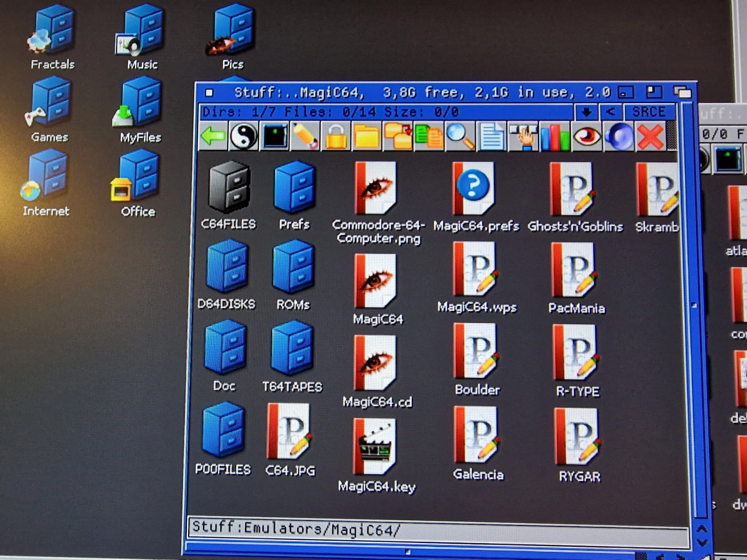The width and height of the screenshot is (747, 560).
Task: Open the shell terminal toolbar icon
Action: click(275, 136)
